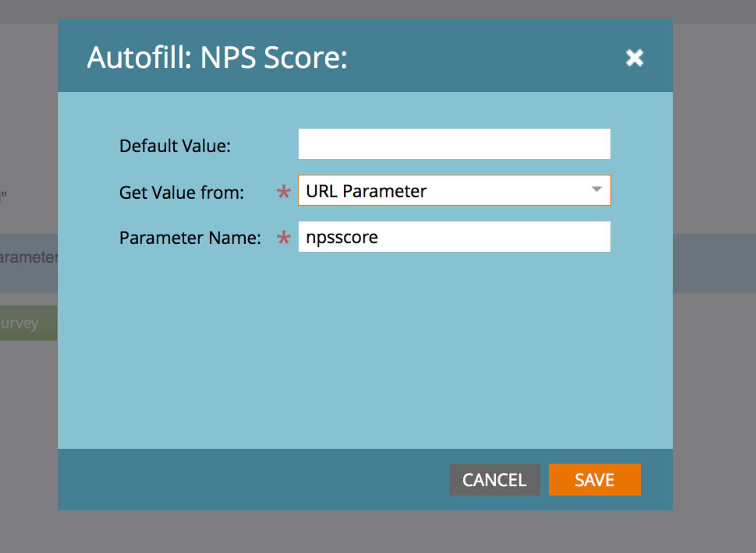Viewport: 756px width, 553px height.
Task: Click the "Get Value from:" label
Action: coord(182,192)
